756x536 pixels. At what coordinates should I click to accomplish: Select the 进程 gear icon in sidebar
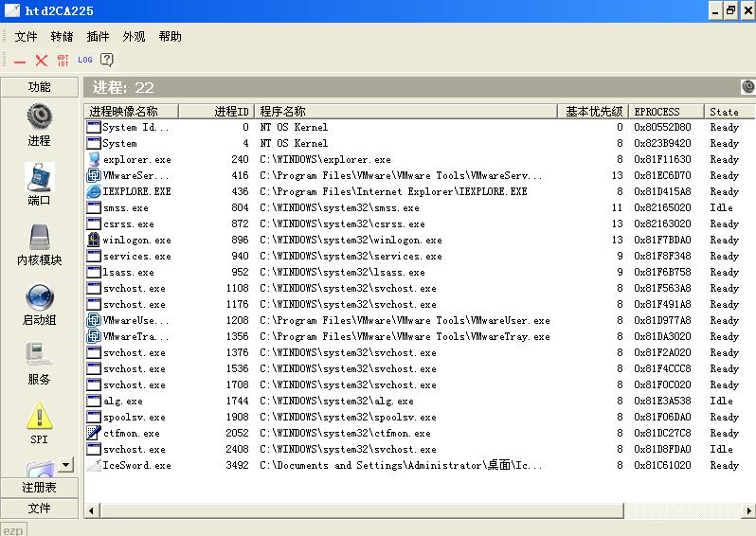[39, 117]
